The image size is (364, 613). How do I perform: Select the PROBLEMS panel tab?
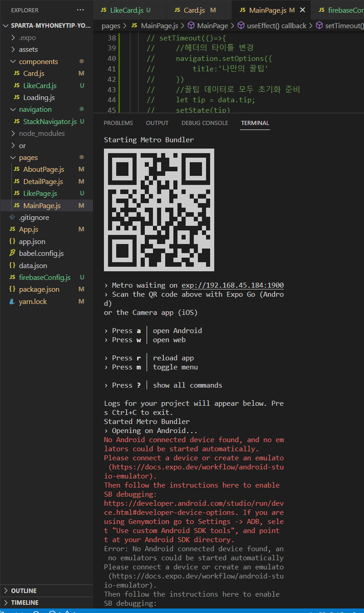click(x=118, y=123)
